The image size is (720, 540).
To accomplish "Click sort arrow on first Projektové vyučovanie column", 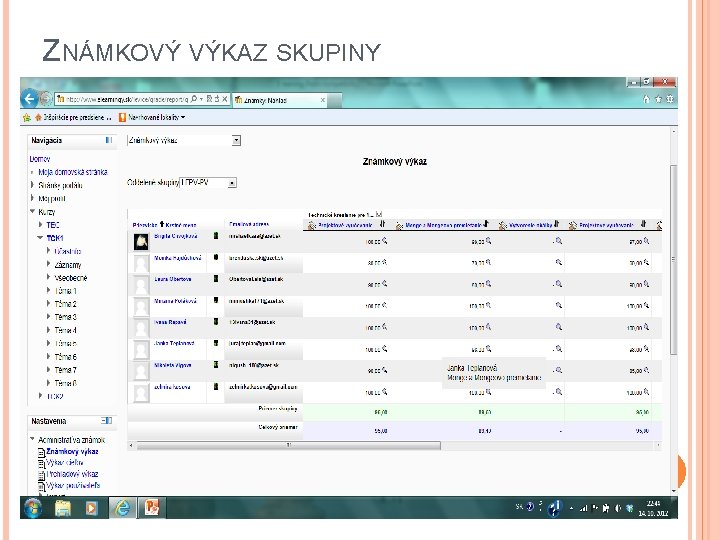I will pos(382,224).
